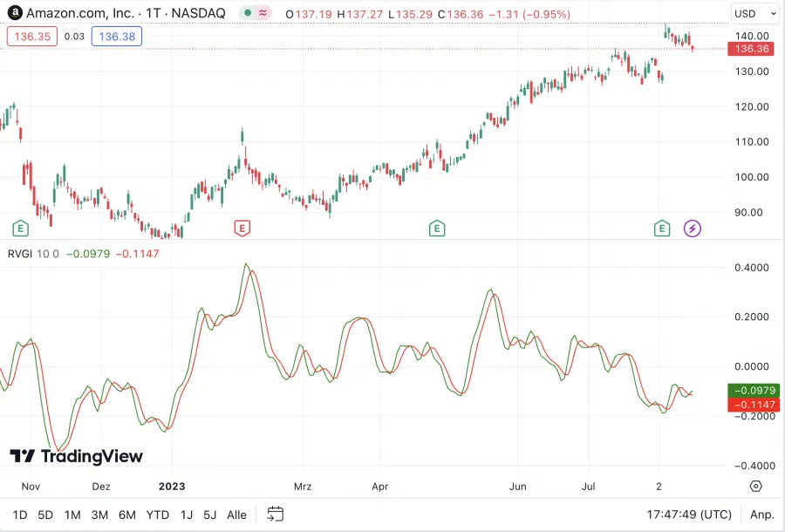Click the green market status dot
Screen dimensions: 785x532
(x=249, y=14)
